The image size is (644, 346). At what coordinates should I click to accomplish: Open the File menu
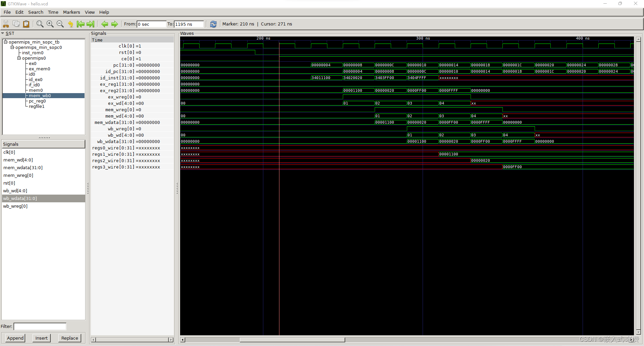tap(7, 12)
